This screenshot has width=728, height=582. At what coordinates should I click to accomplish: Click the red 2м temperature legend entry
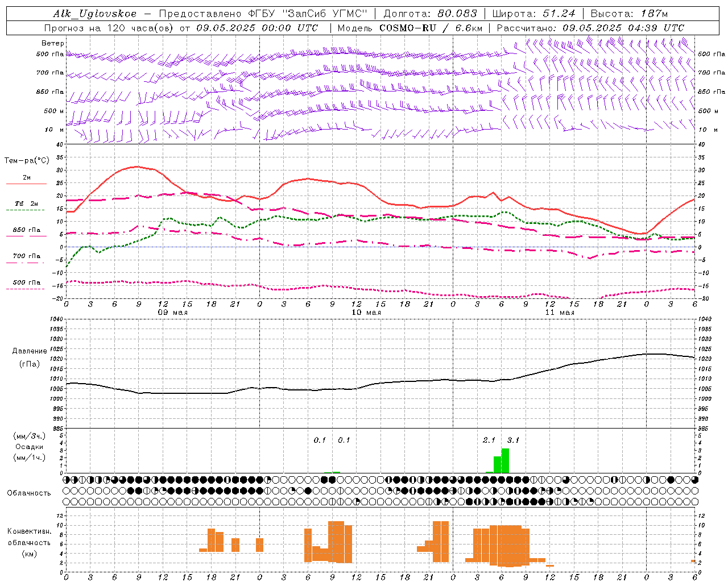[26, 180]
